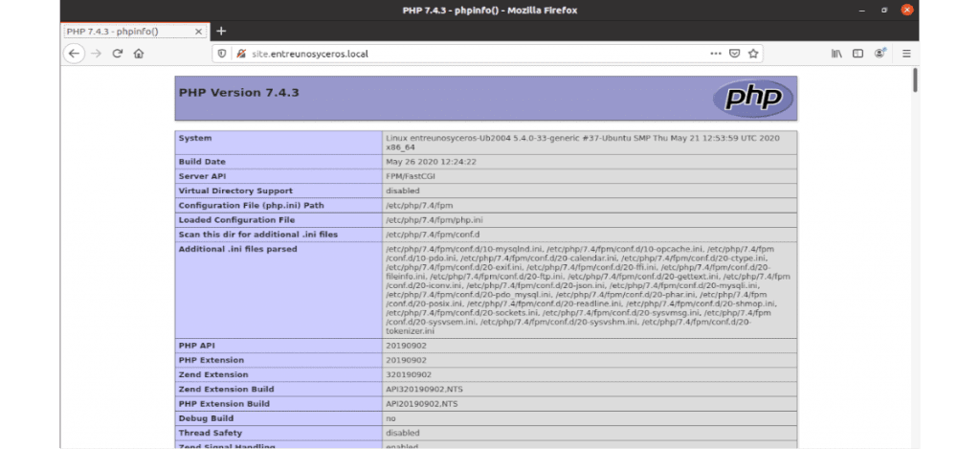The height and width of the screenshot is (449, 980).
Task: Open a new tab with plus button
Action: [x=221, y=32]
